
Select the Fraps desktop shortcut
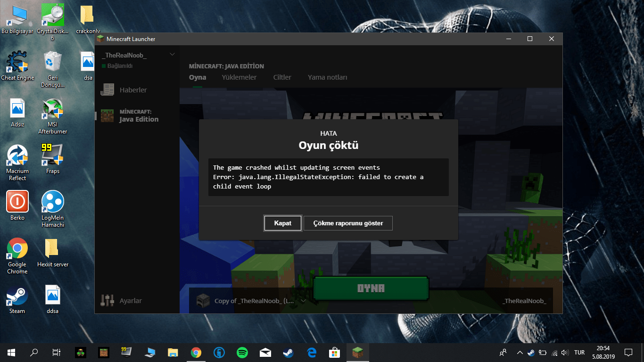pos(53,159)
